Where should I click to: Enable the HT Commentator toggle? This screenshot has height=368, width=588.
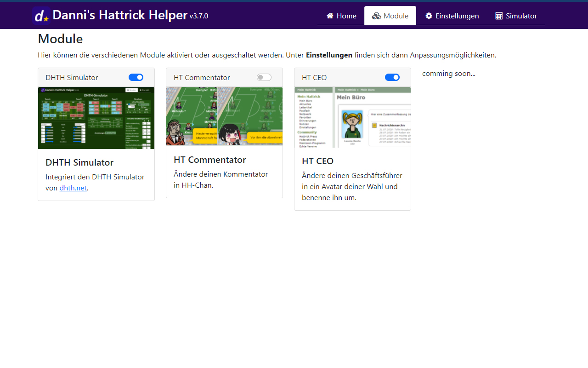pyautogui.click(x=264, y=77)
